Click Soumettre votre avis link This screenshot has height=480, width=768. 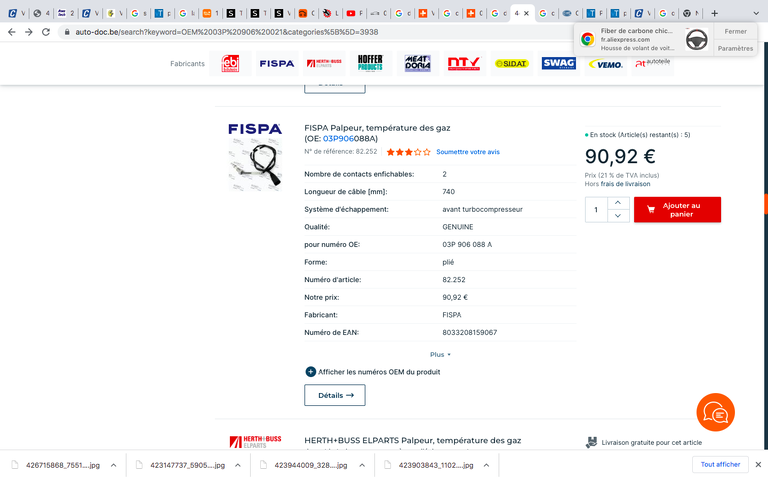click(x=468, y=152)
